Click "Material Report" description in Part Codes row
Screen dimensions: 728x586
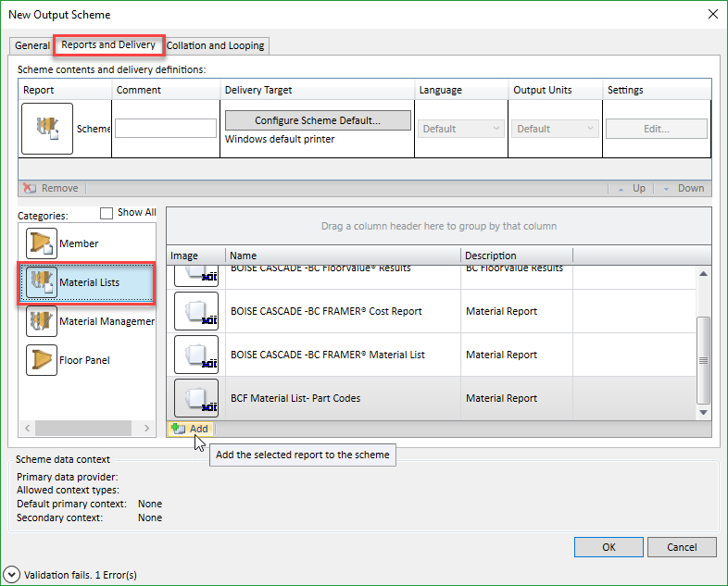tap(501, 399)
